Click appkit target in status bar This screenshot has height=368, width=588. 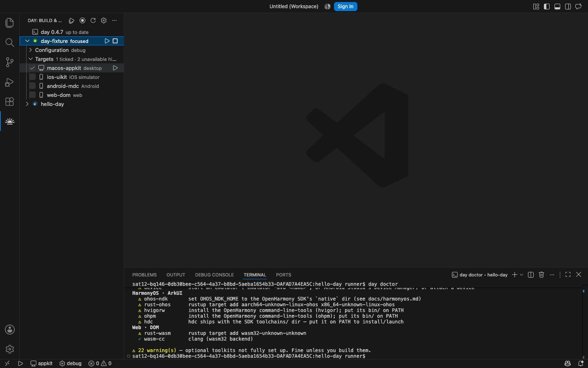pyautogui.click(x=42, y=363)
